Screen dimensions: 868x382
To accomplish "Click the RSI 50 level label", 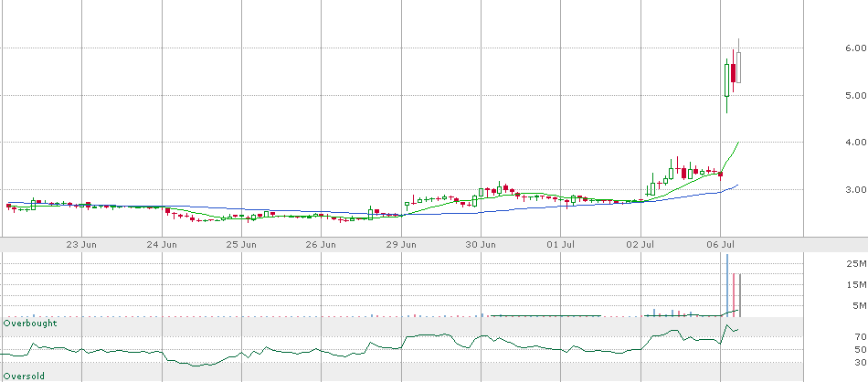I will click(x=860, y=349).
